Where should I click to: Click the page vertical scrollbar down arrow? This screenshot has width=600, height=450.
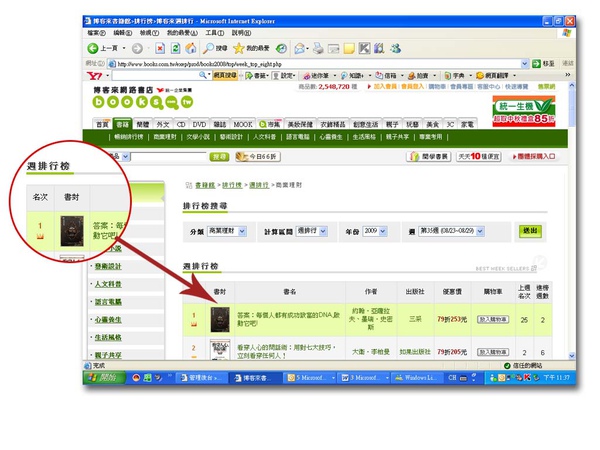point(572,355)
